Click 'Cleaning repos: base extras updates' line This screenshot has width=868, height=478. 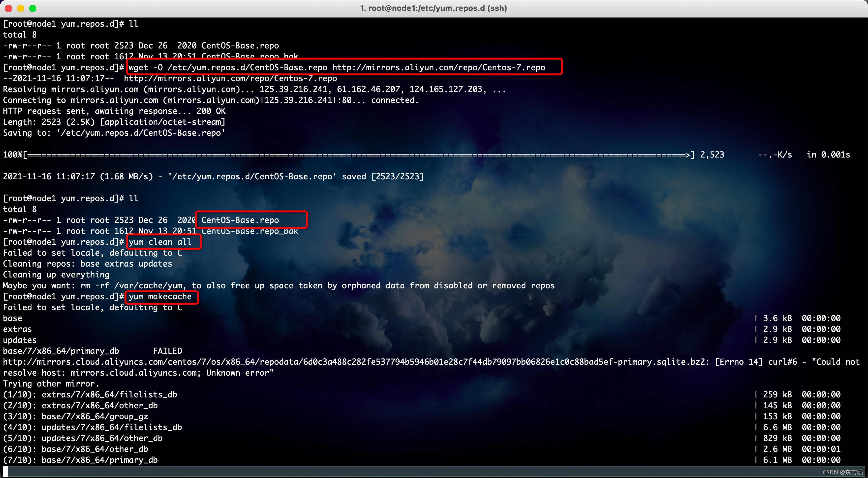pyautogui.click(x=87, y=264)
